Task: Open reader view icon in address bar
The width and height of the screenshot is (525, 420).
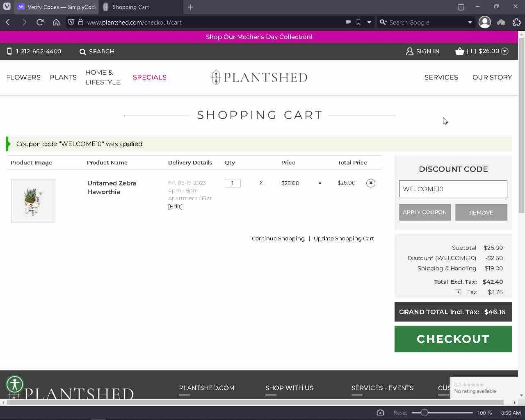Action: 348,22
